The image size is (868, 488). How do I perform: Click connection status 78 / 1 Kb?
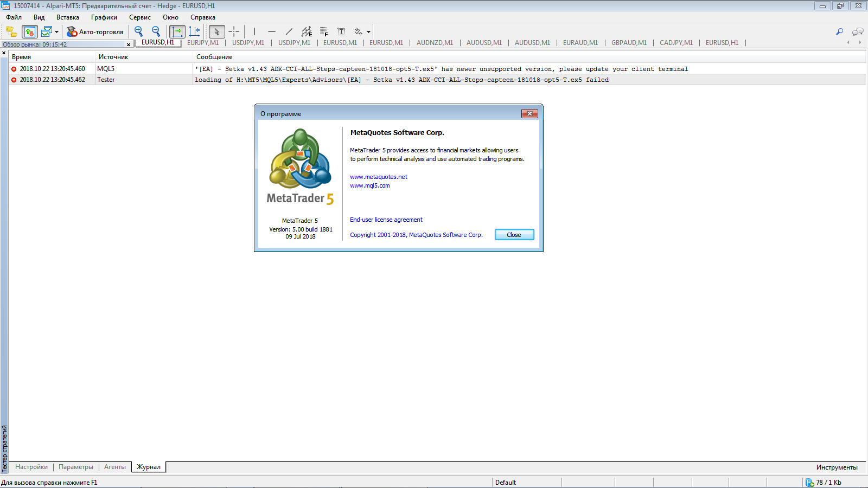[824, 482]
